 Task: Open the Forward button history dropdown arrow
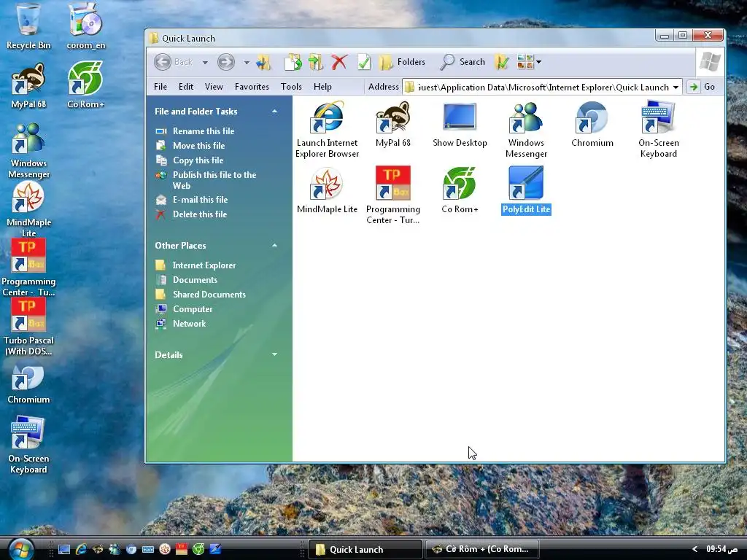coord(247,63)
